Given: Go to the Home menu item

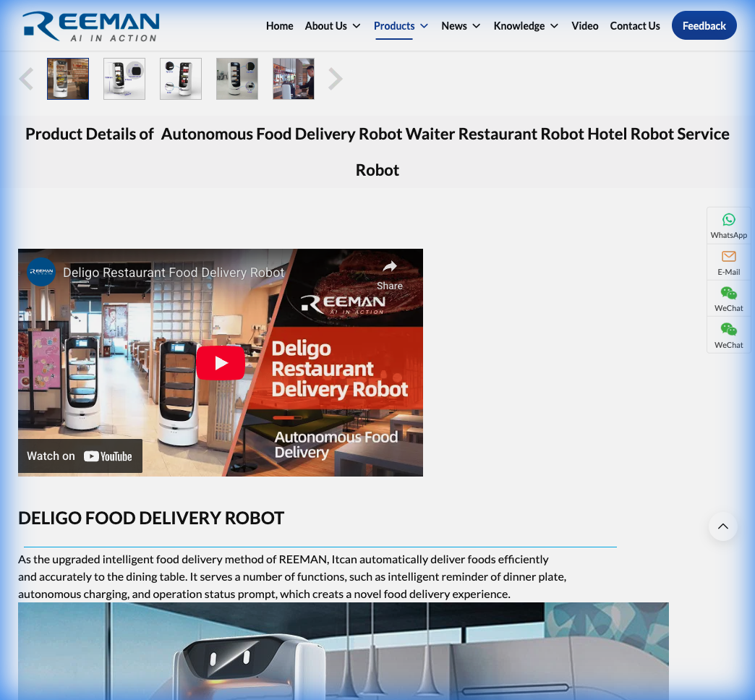Looking at the screenshot, I should pos(279,25).
